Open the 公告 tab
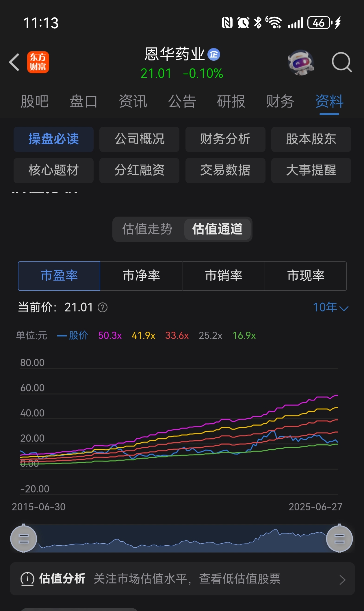364x611 pixels. point(182,101)
